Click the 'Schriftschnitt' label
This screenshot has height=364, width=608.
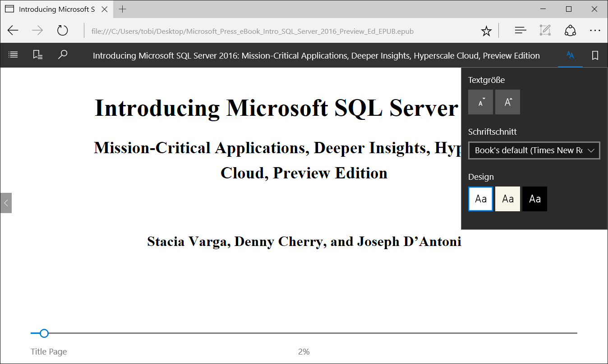[493, 132]
